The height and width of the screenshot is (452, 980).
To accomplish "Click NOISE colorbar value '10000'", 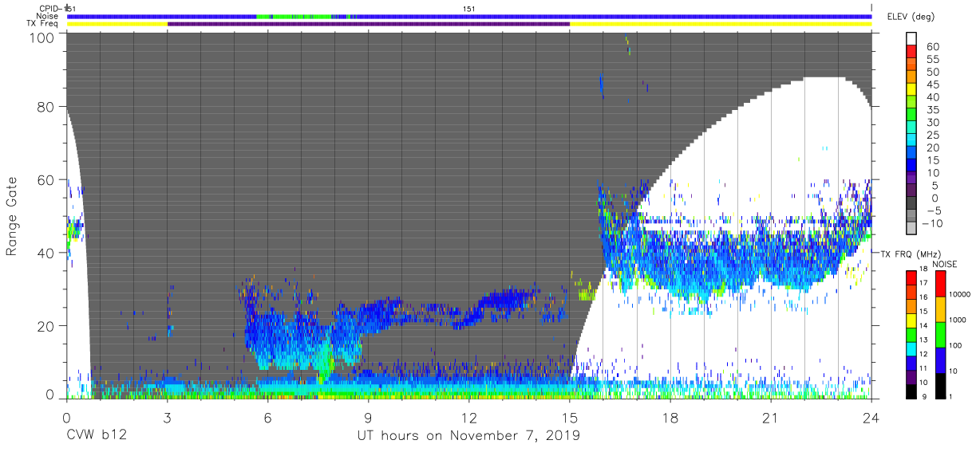I will pyautogui.click(x=961, y=294).
